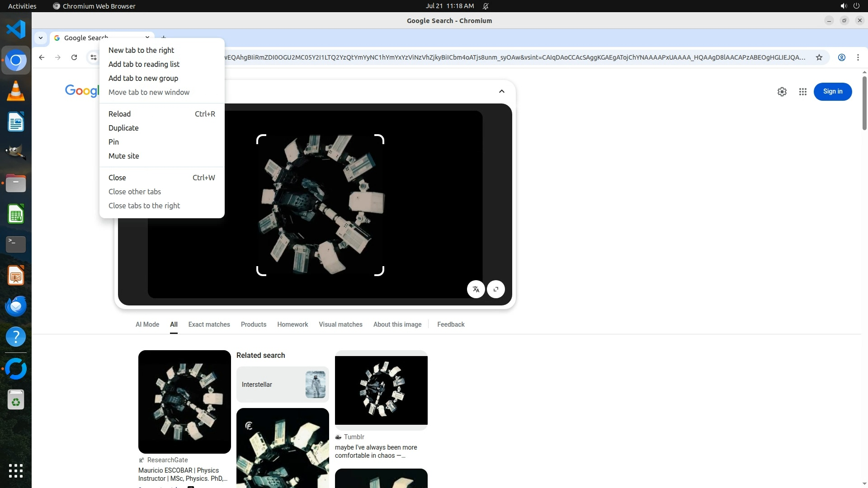Click the page vertical scrollbar
Screen dimensions: 868x488
click(864, 104)
